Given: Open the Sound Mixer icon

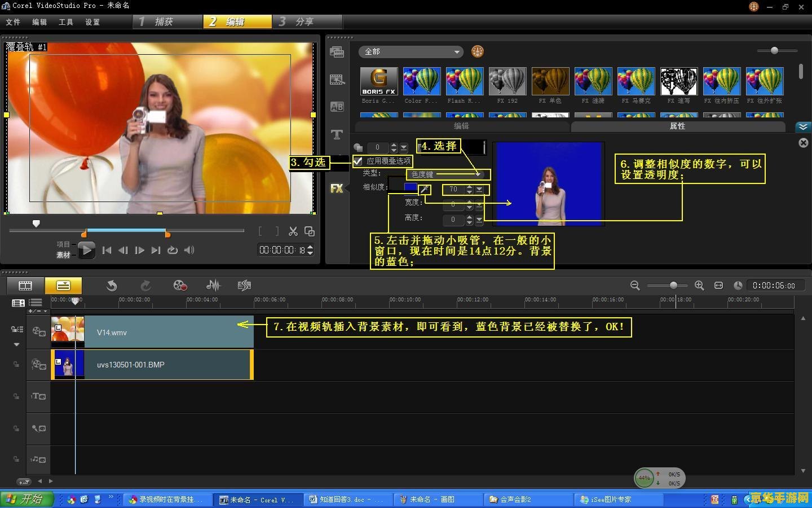Looking at the screenshot, I should point(213,286).
